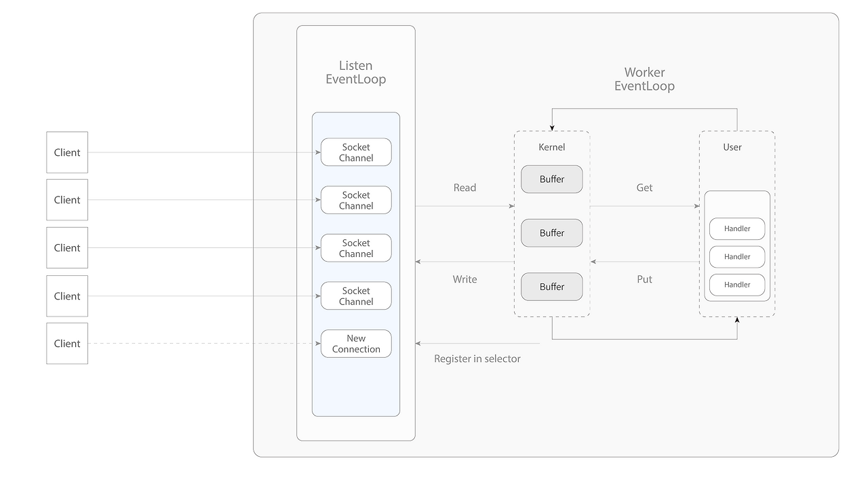Pick the middle Client box of five
The image size is (868, 488).
(x=67, y=248)
